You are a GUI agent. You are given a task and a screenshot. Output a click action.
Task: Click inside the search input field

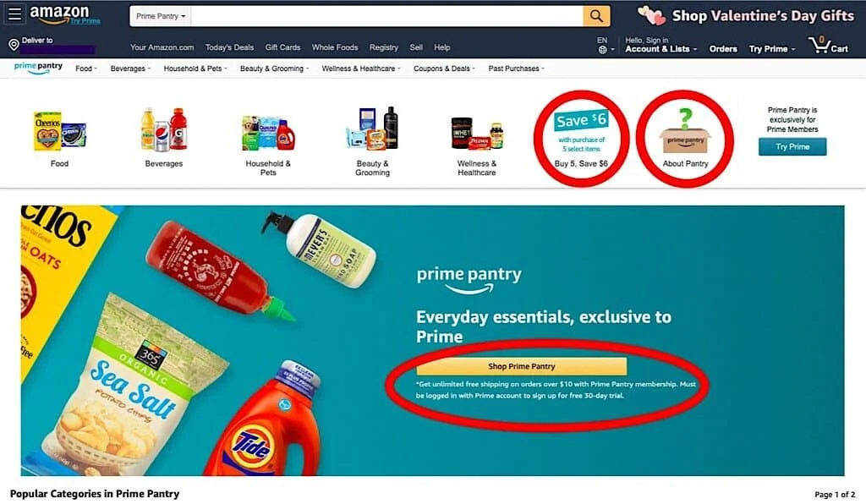(386, 16)
